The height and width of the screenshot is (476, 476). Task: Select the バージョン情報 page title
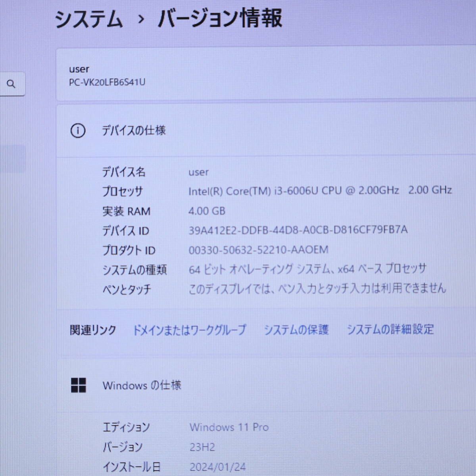coord(220,18)
